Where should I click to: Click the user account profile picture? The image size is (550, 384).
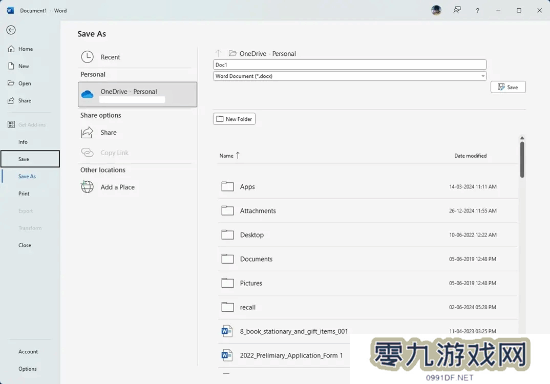436,10
